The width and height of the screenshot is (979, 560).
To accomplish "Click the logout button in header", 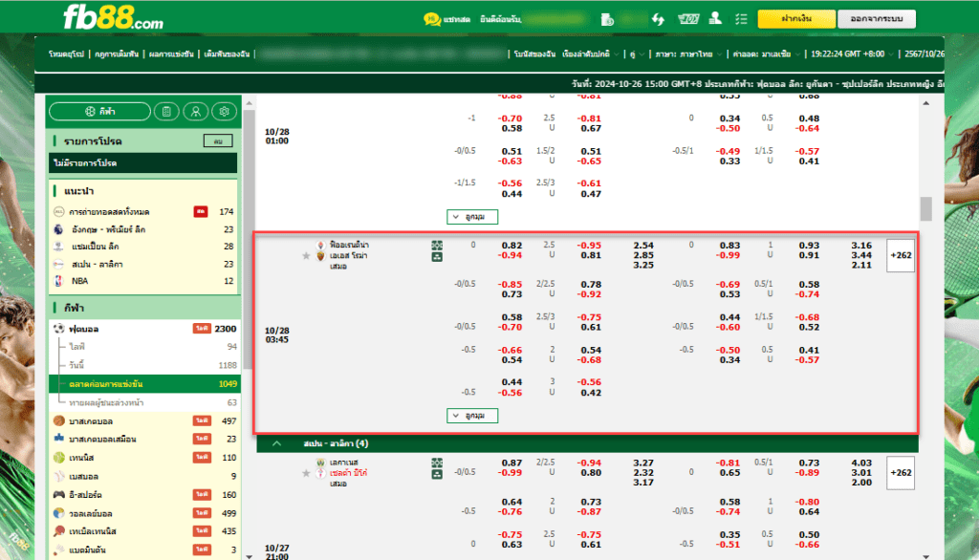I will (x=877, y=19).
